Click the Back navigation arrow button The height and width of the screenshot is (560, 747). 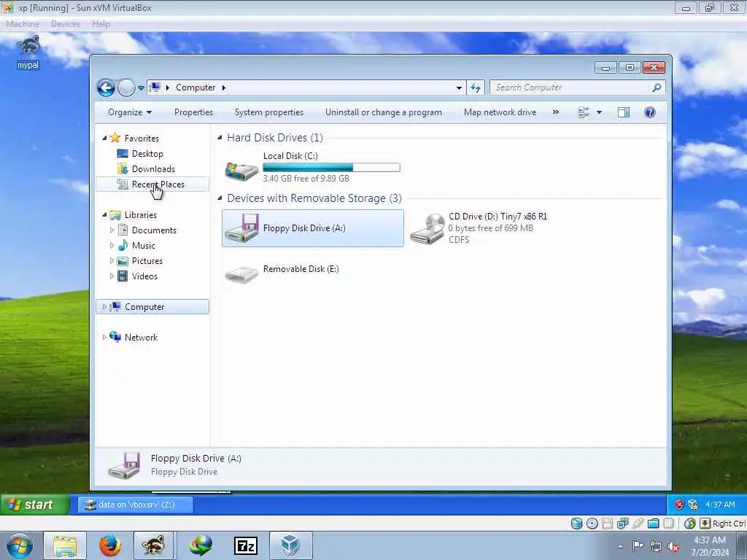click(106, 87)
